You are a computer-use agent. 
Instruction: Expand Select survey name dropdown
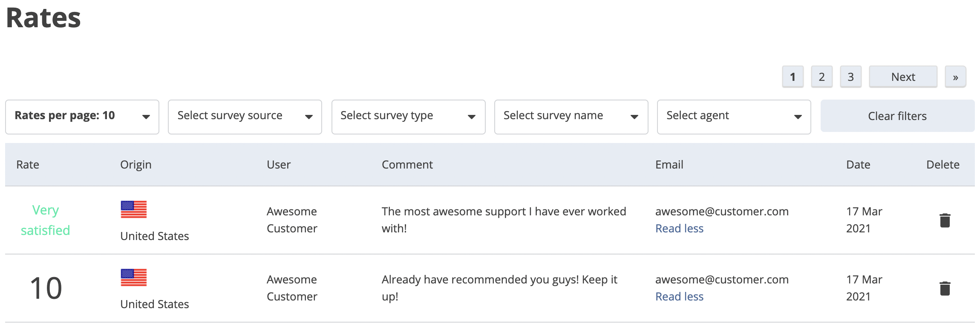[571, 117]
